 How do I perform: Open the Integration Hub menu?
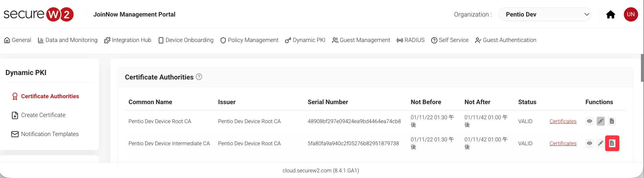(127, 40)
